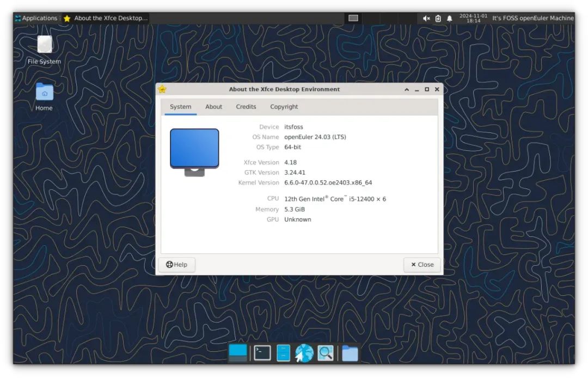The height and width of the screenshot is (378, 588).
Task: Minimize the About window
Action: (x=416, y=89)
